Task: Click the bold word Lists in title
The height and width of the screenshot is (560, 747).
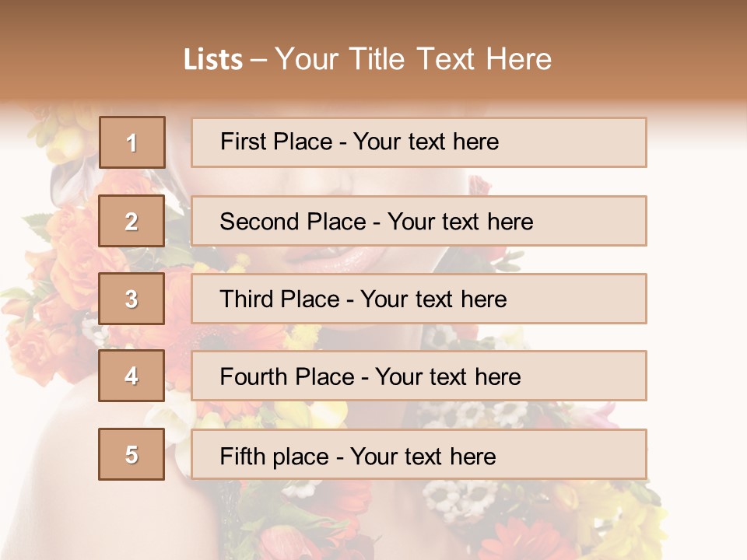Action: [x=213, y=59]
